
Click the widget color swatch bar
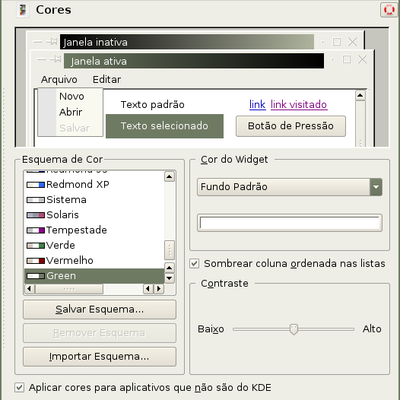point(289,223)
